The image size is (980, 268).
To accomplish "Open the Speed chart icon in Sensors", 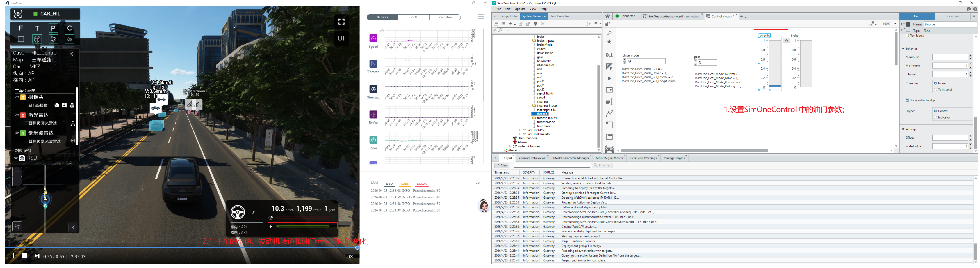I will pos(373,38).
